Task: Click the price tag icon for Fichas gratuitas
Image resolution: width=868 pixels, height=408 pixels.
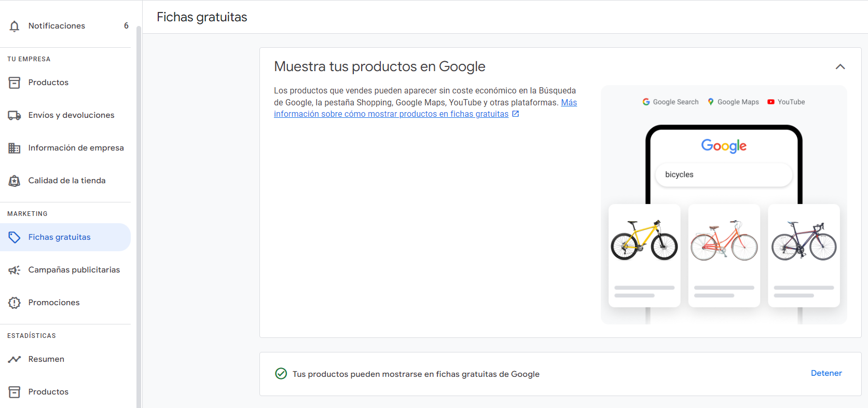Action: tap(15, 237)
